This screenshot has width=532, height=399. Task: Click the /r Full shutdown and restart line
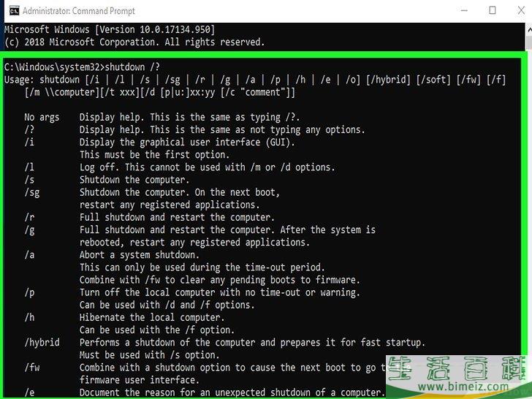149,218
